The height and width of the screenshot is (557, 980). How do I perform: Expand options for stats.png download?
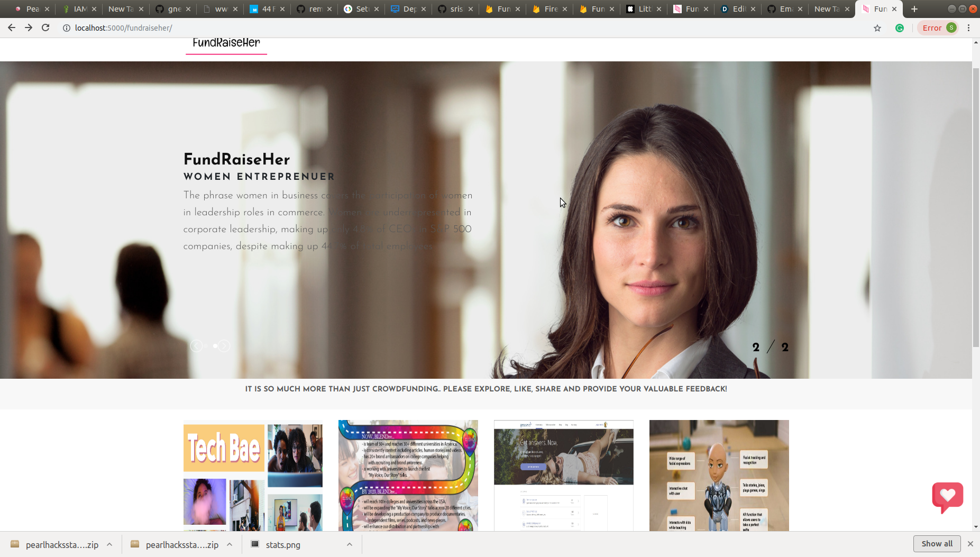coord(350,544)
